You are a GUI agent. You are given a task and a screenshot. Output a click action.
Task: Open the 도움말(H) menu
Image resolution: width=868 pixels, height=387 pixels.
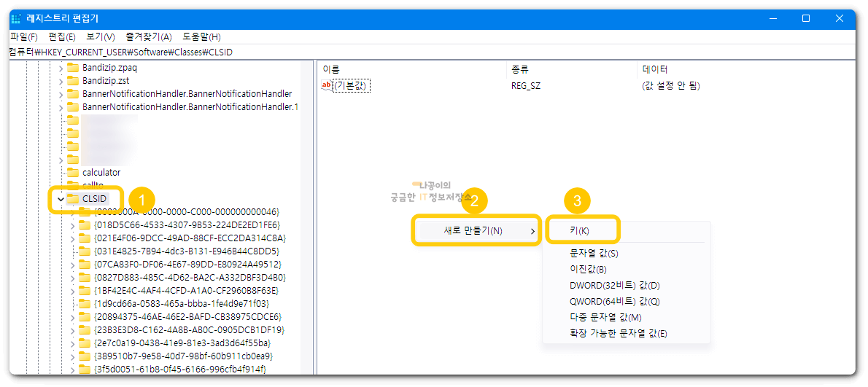tap(201, 37)
